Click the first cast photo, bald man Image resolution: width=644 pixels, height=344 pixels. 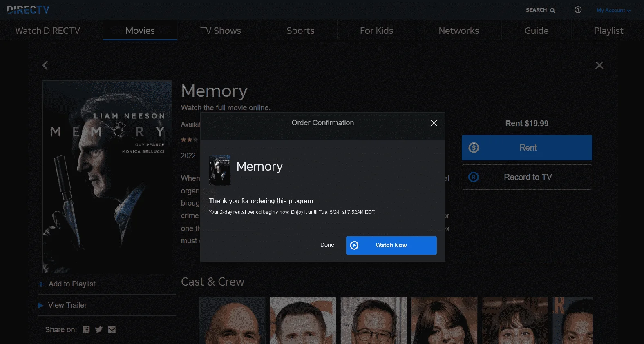pyautogui.click(x=232, y=320)
